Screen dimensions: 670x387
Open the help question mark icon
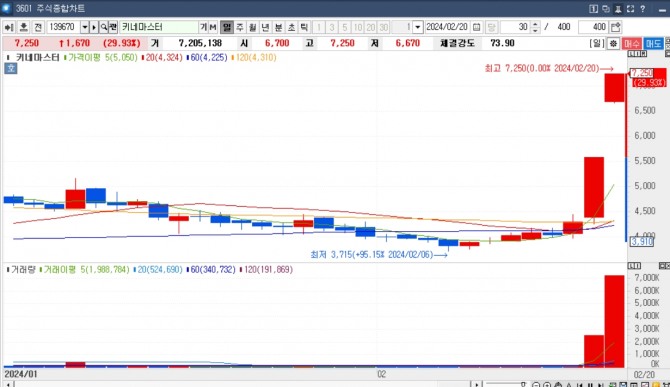[x=642, y=9]
